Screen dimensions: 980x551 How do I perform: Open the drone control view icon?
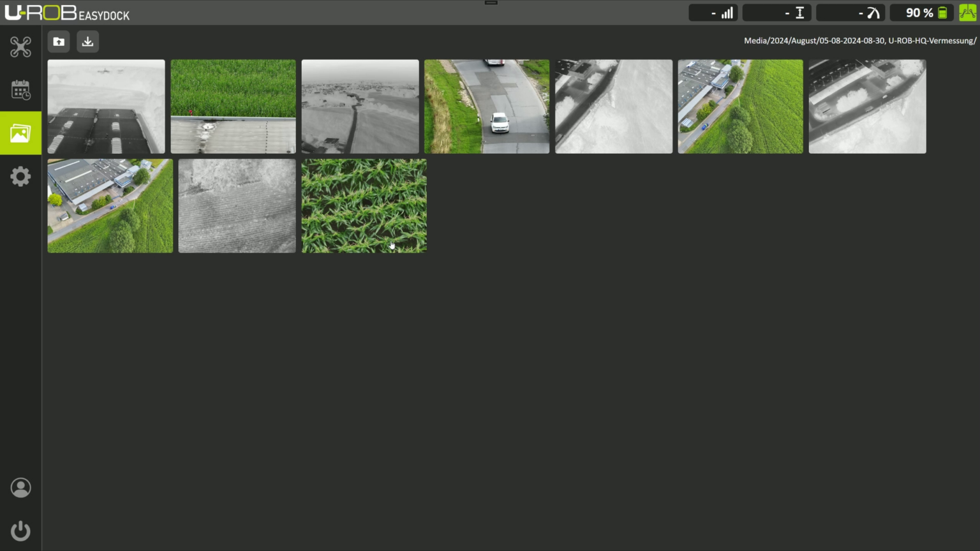point(20,47)
